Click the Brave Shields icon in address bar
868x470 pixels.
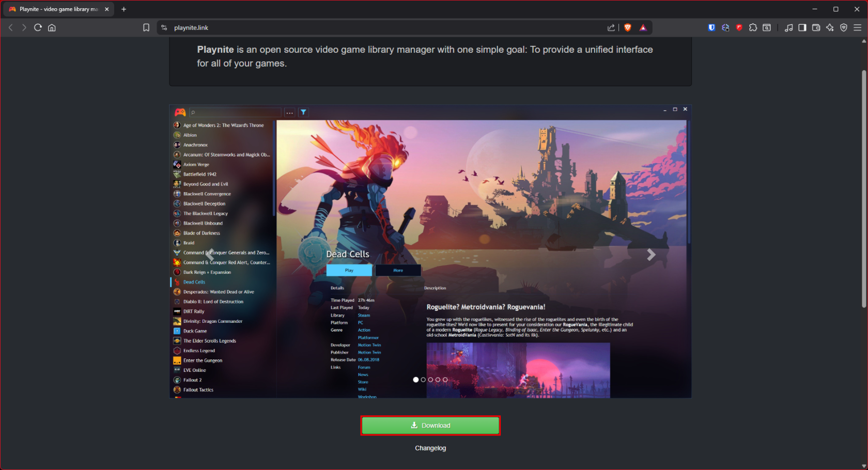point(627,27)
